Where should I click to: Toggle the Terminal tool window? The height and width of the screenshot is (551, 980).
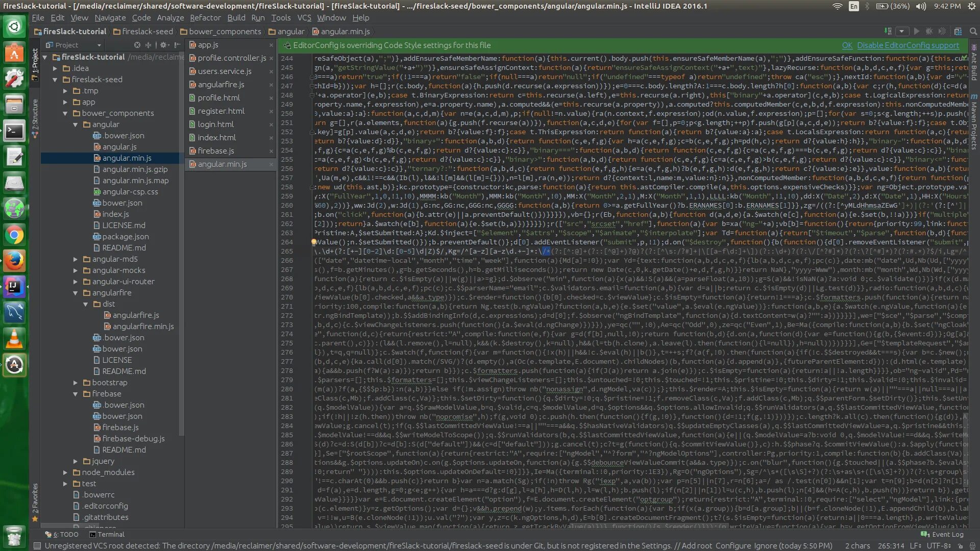107,534
